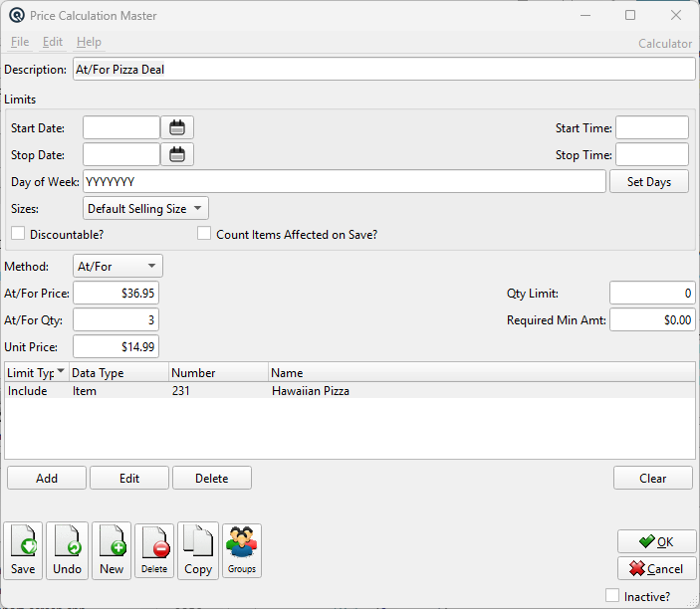Click the Save document icon
The width and height of the screenshot is (700, 609).
pyautogui.click(x=23, y=550)
